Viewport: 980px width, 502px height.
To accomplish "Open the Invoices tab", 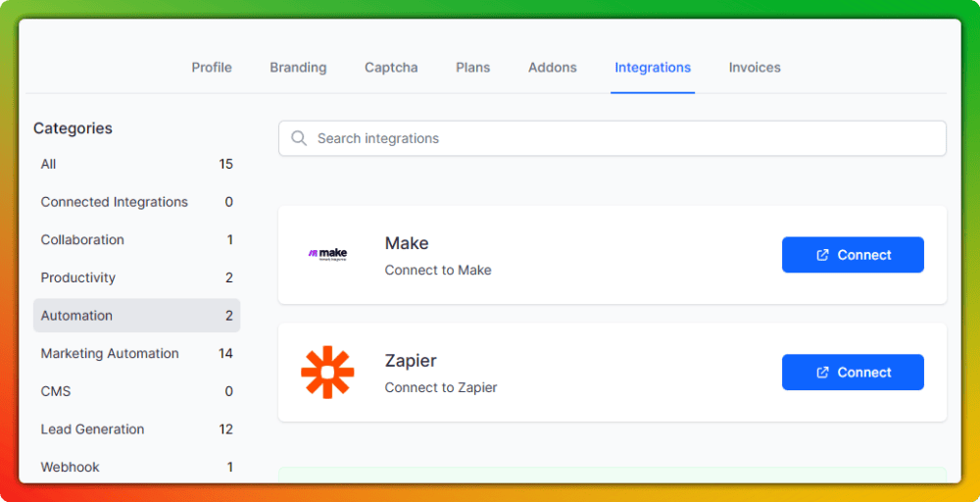I will click(x=755, y=68).
